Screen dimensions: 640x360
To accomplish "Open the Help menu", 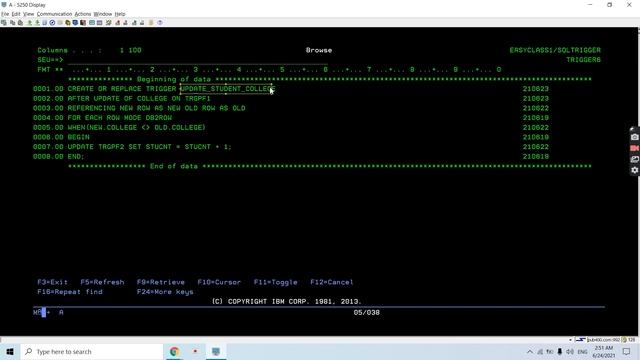I will (x=120, y=14).
